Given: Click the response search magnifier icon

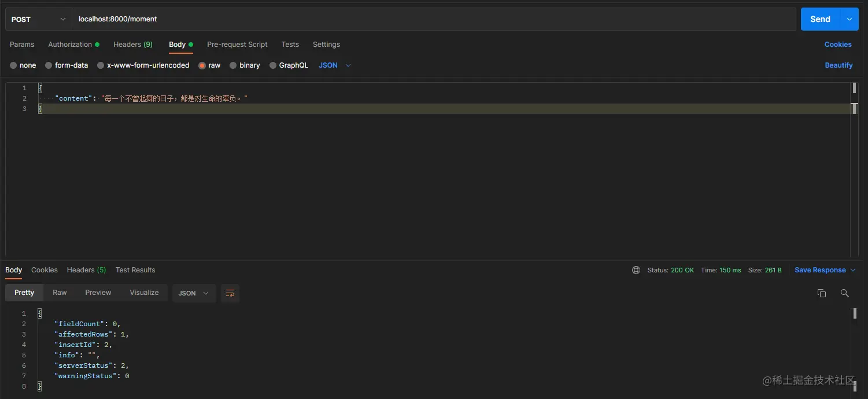Looking at the screenshot, I should coord(845,293).
